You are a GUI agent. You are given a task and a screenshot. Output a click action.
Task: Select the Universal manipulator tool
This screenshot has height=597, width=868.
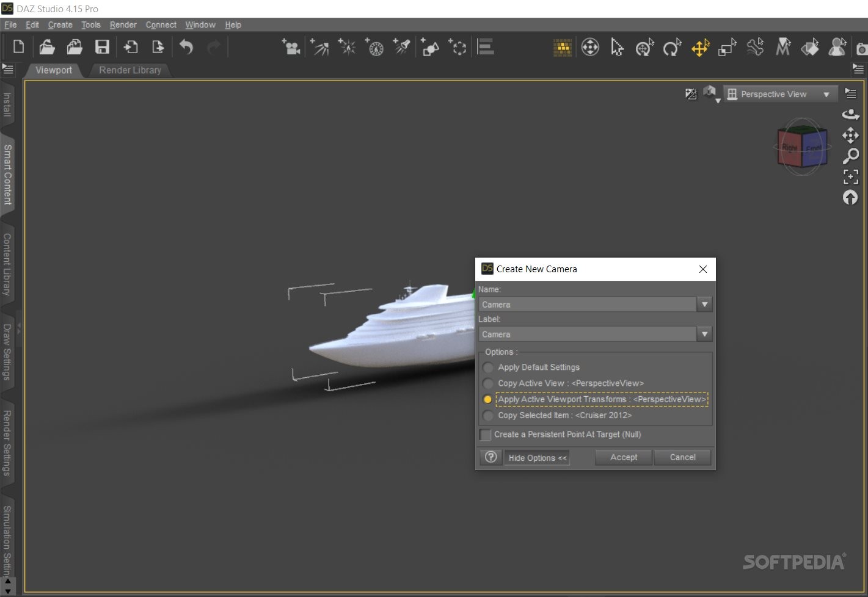click(x=644, y=47)
